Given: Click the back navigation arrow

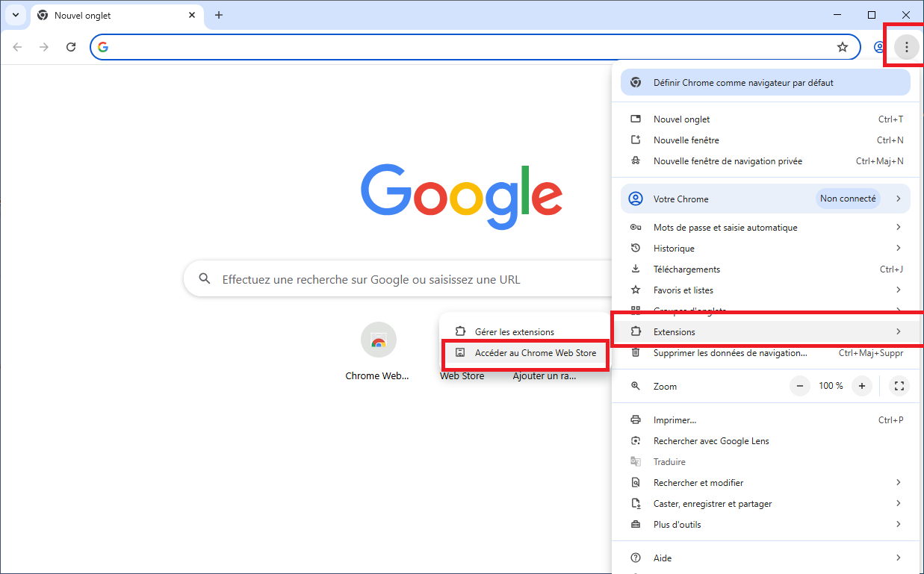Looking at the screenshot, I should tap(17, 47).
